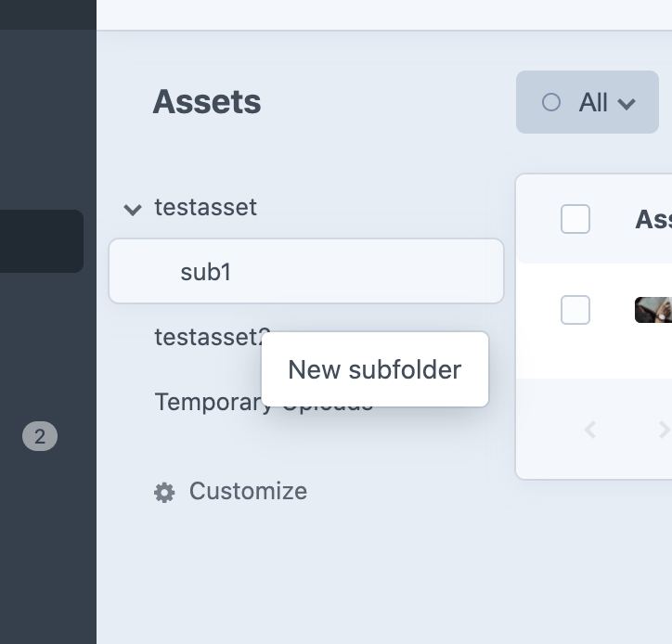Click the Customize sources label

point(248,491)
